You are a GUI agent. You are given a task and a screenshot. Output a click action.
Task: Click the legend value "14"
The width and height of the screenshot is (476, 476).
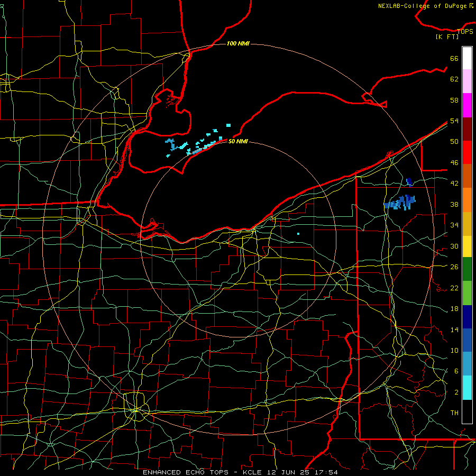click(454, 329)
